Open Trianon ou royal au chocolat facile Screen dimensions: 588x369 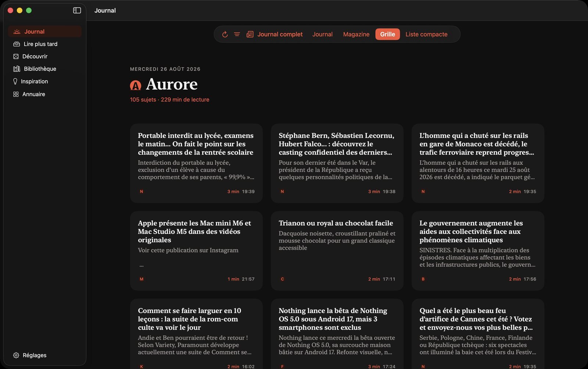pos(337,251)
